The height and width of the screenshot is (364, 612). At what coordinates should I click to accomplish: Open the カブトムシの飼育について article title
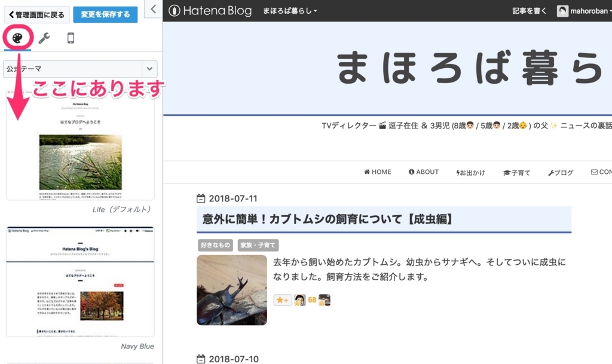tap(328, 219)
